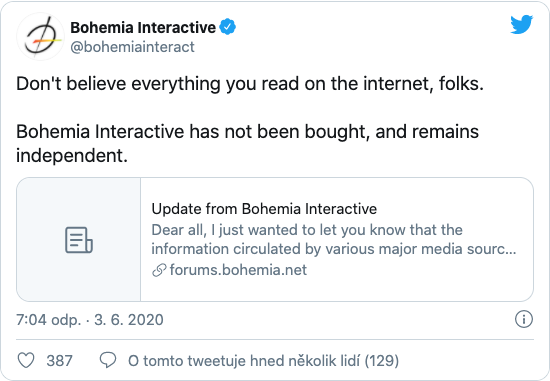This screenshot has height=381, width=550.
Task: Click the article document icon in card
Action: [x=79, y=240]
